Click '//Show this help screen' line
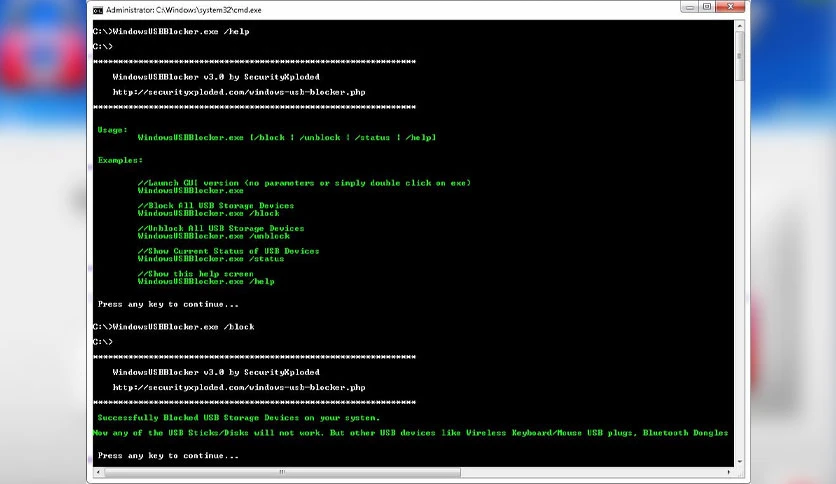 click(x=196, y=273)
